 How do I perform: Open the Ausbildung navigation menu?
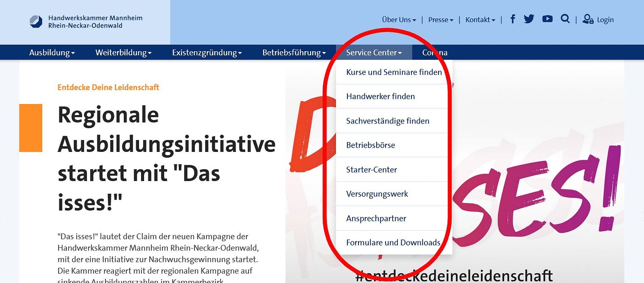click(x=52, y=52)
